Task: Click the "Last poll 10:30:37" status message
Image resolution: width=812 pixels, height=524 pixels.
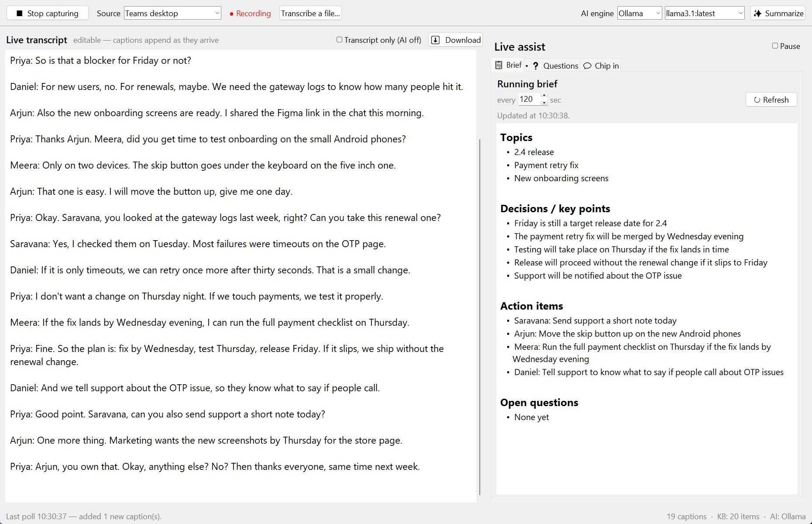Action: click(84, 517)
